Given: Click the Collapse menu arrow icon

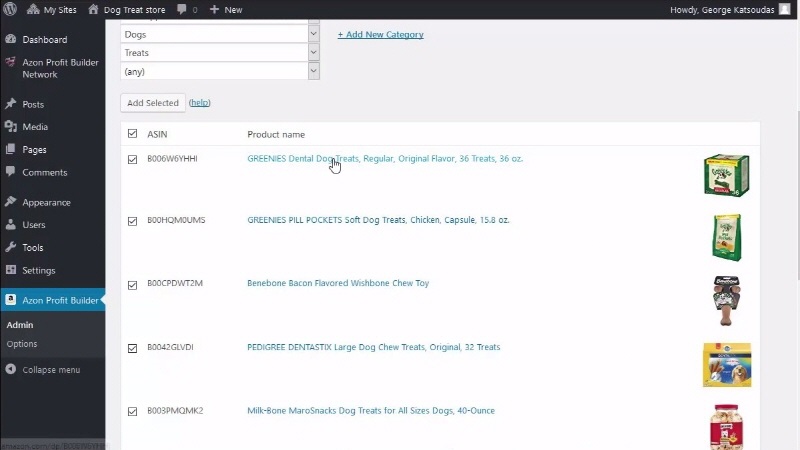Looking at the screenshot, I should coord(11,369).
